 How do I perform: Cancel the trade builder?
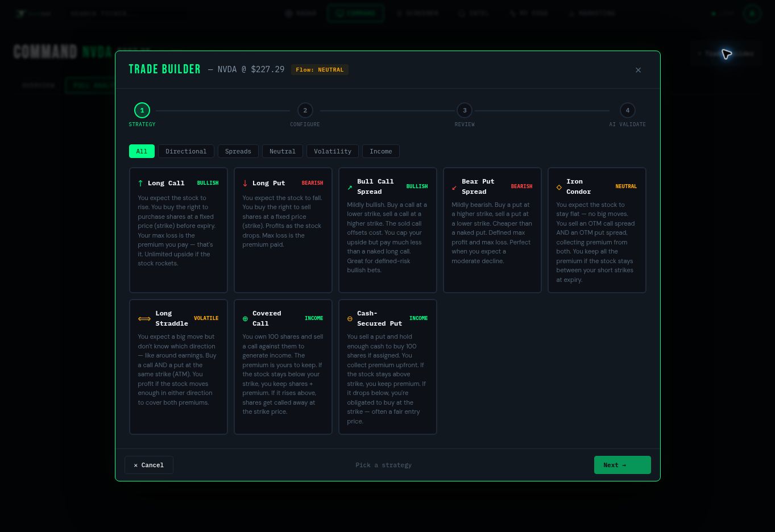[x=149, y=465]
